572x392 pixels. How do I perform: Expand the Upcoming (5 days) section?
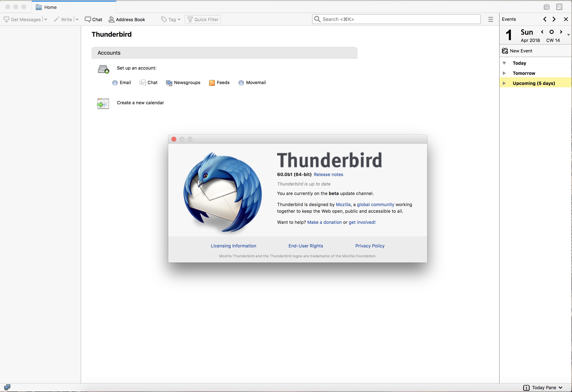pos(504,83)
